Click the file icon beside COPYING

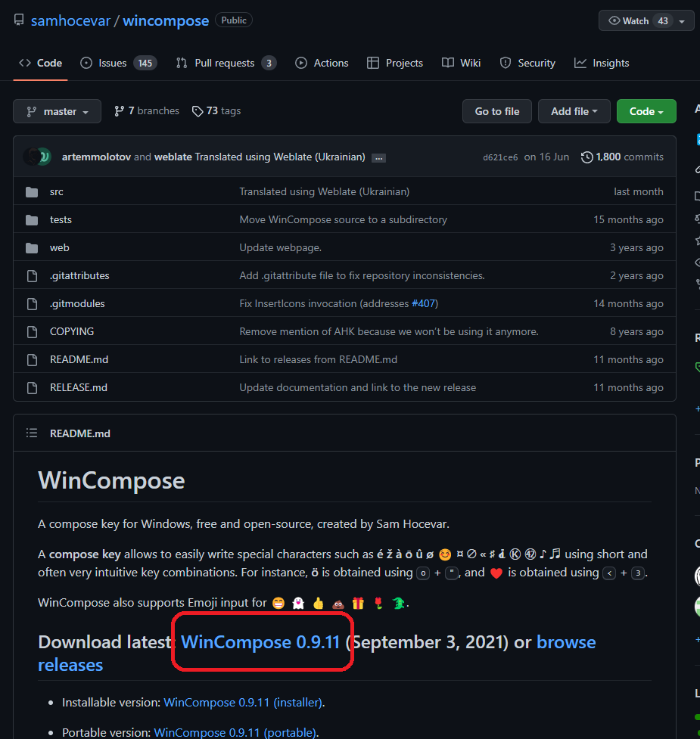[32, 331]
